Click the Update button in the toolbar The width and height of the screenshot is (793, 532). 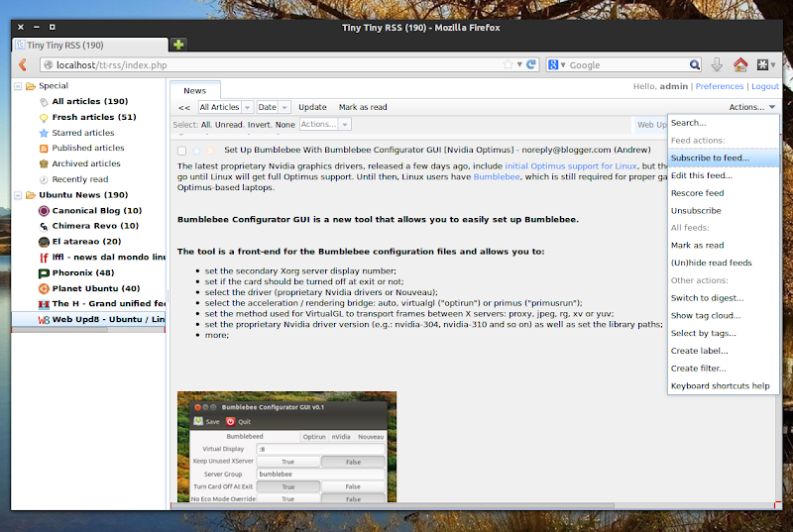312,107
